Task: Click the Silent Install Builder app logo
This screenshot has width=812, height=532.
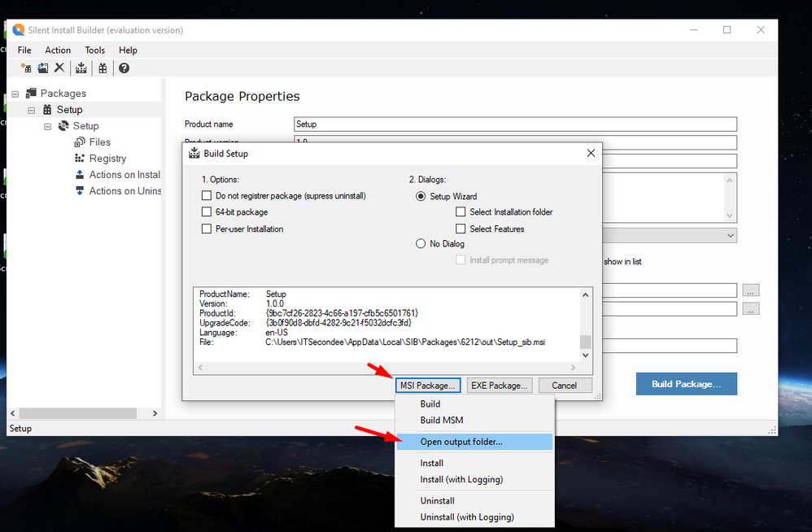Action: (19, 30)
